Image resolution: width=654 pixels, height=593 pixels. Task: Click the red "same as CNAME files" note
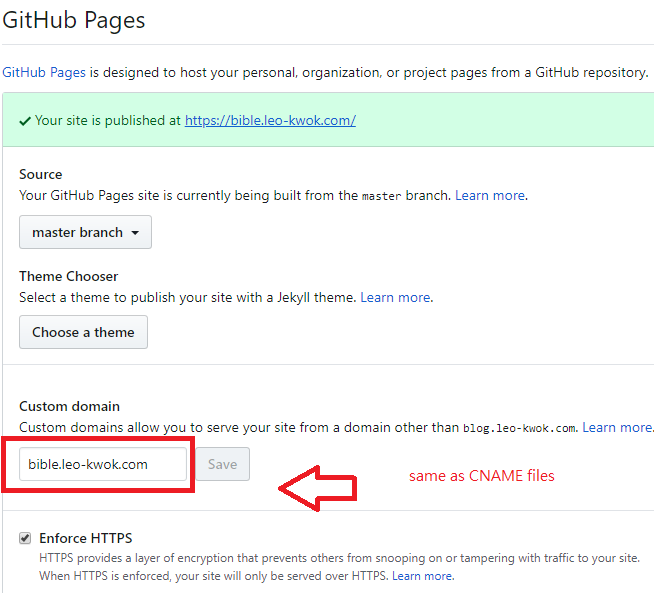pyautogui.click(x=481, y=476)
